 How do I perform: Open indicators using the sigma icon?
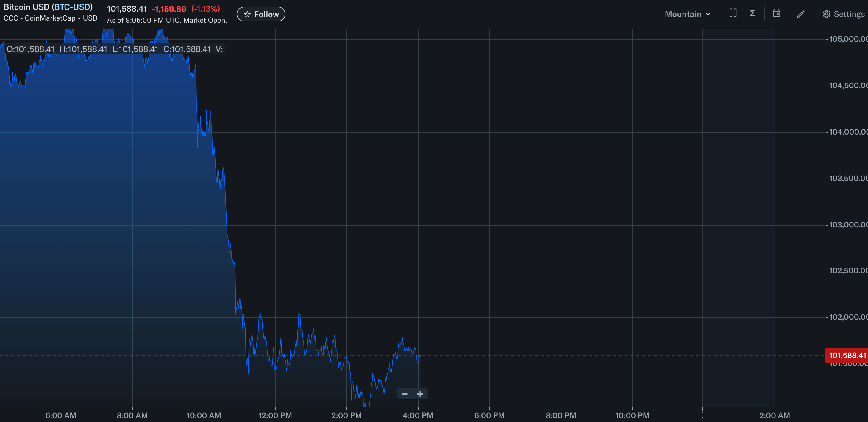click(x=752, y=13)
